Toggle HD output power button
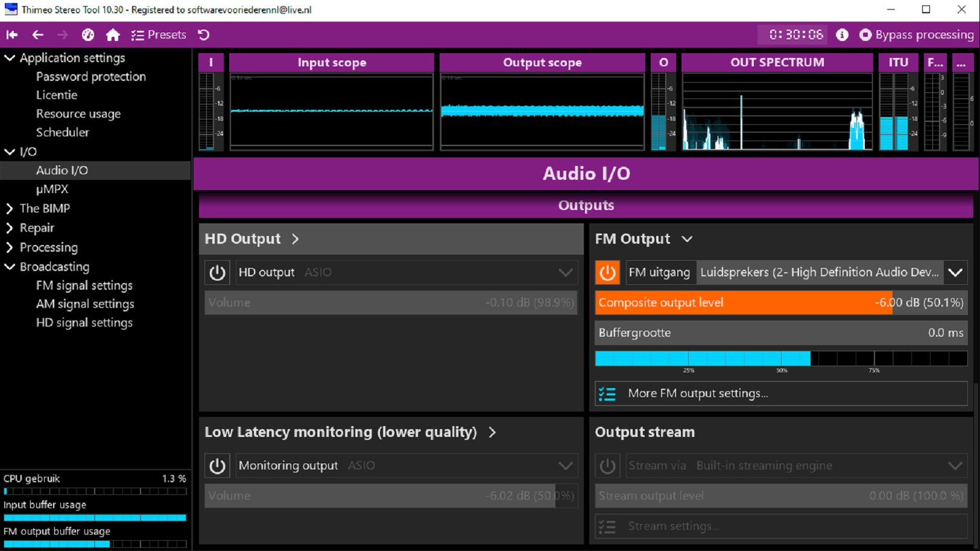 (217, 272)
